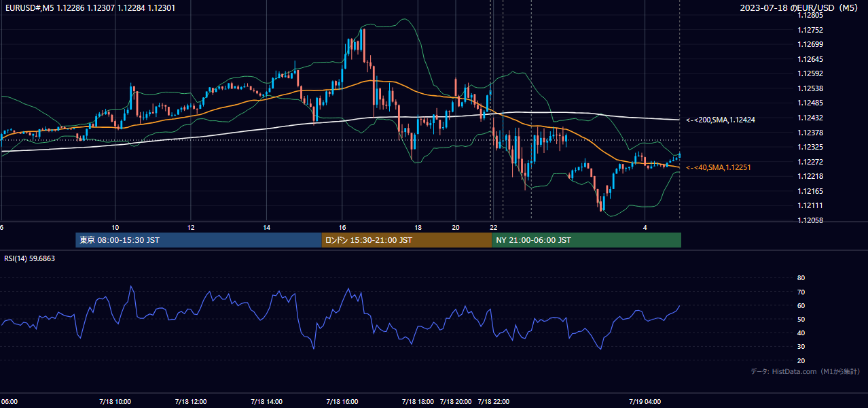Click price axis value 1.12645
Viewport: 868px width, 408px height.
pos(810,59)
